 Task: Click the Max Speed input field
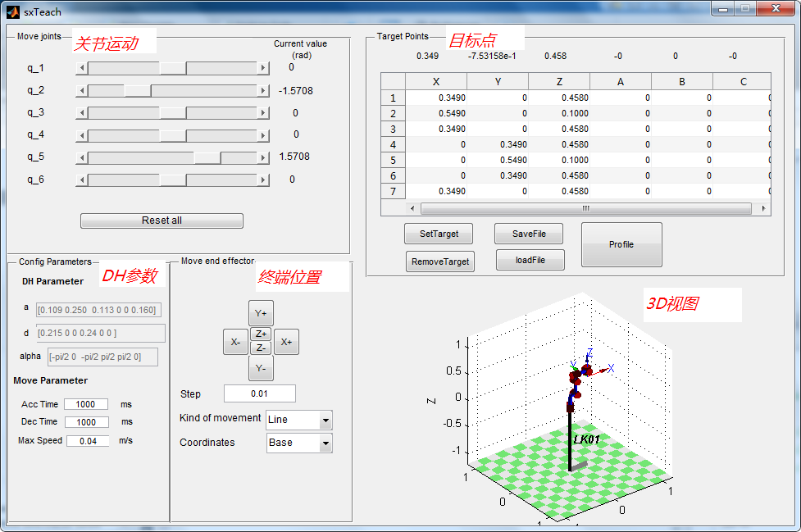(87, 441)
